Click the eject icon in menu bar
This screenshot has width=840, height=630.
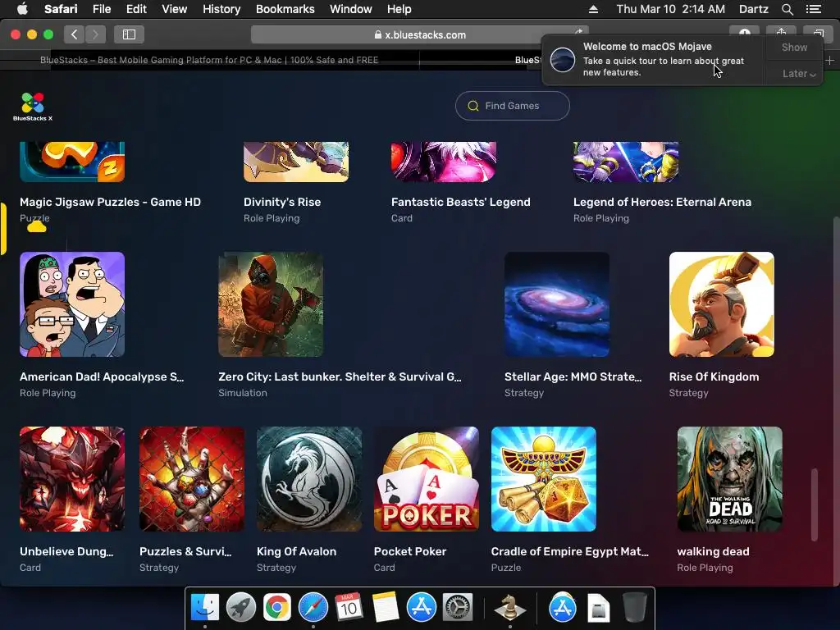[594, 9]
